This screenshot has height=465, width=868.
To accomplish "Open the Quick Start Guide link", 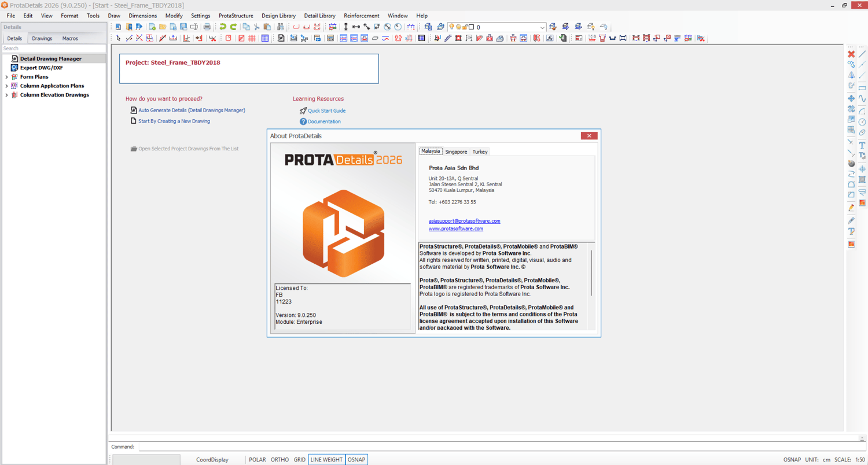I will [x=327, y=110].
